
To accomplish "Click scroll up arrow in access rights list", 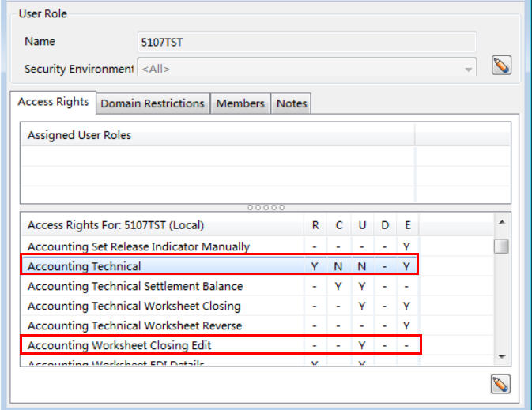I will click(x=501, y=223).
